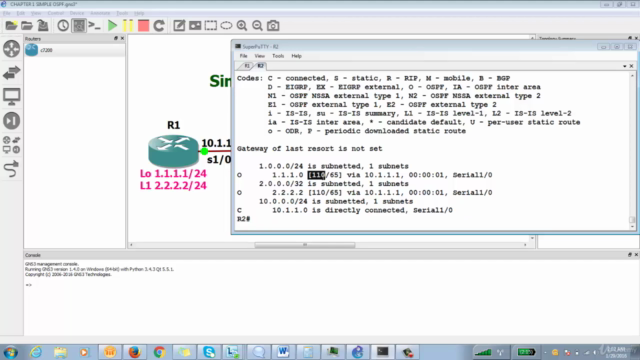Toggle the show interface labels icon

tap(79, 26)
